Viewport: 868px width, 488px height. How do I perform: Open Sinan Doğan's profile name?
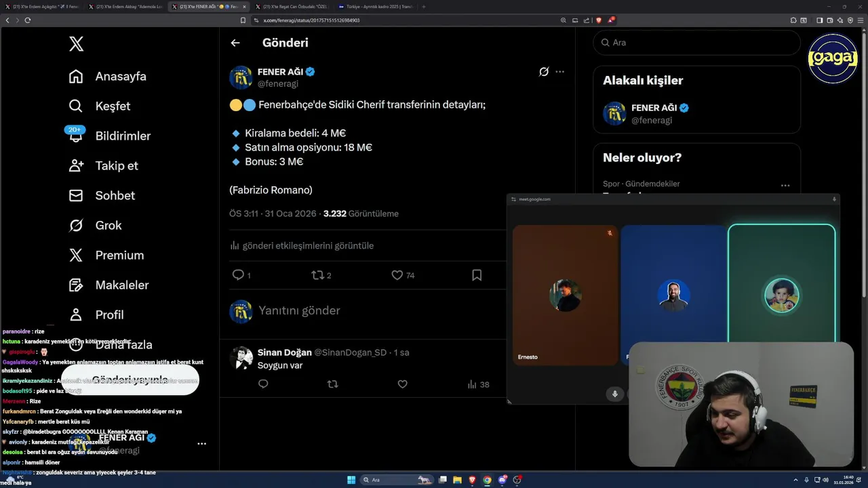pyautogui.click(x=284, y=352)
